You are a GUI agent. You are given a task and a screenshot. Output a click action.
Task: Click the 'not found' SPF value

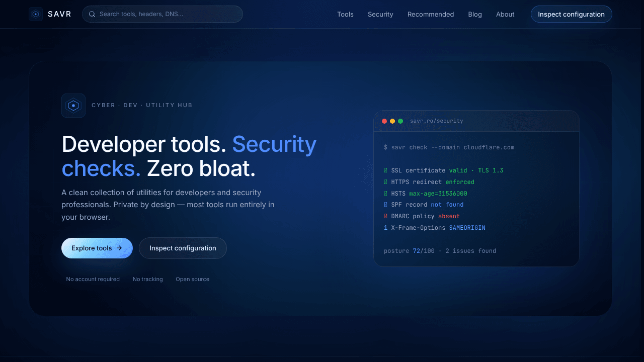[447, 205]
